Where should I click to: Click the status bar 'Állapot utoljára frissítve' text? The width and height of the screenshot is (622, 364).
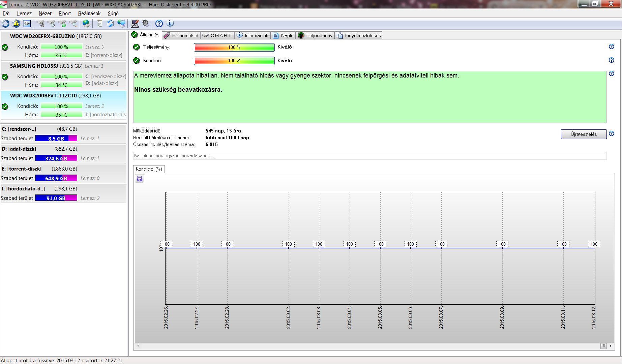(62, 361)
